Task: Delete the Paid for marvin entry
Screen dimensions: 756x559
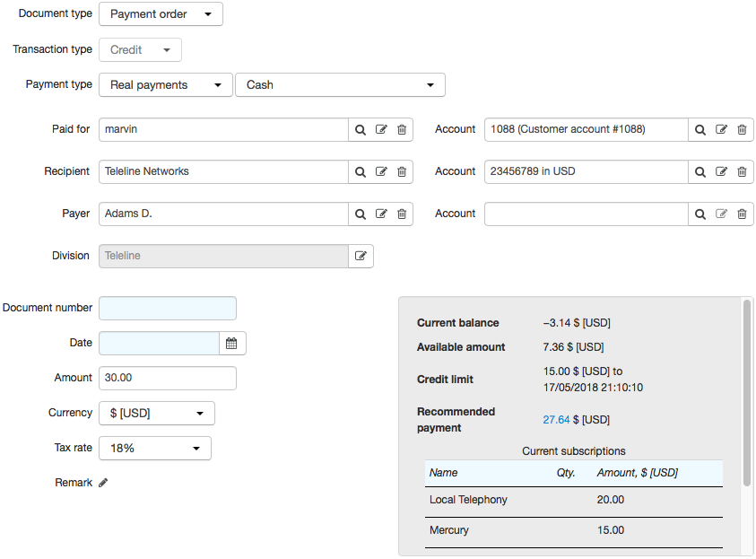Action: point(402,130)
